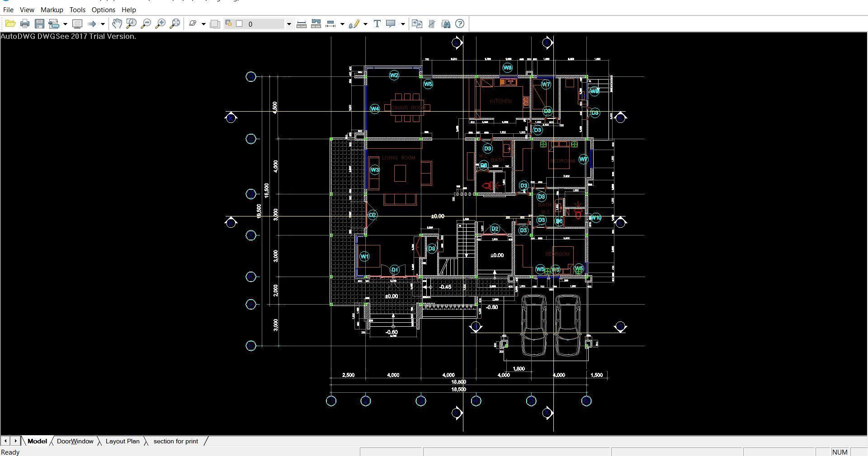Click the W1 window tag

click(364, 257)
